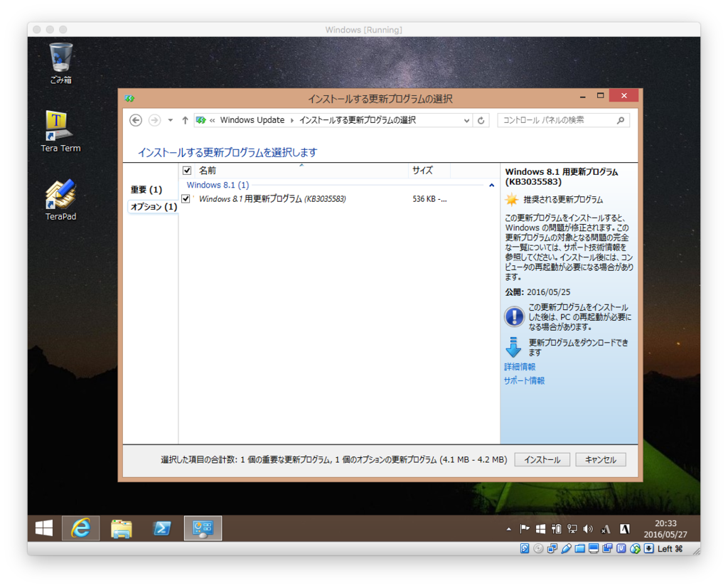The image size is (728, 588).
Task: Click the 536 KB size value
Action: (429, 199)
